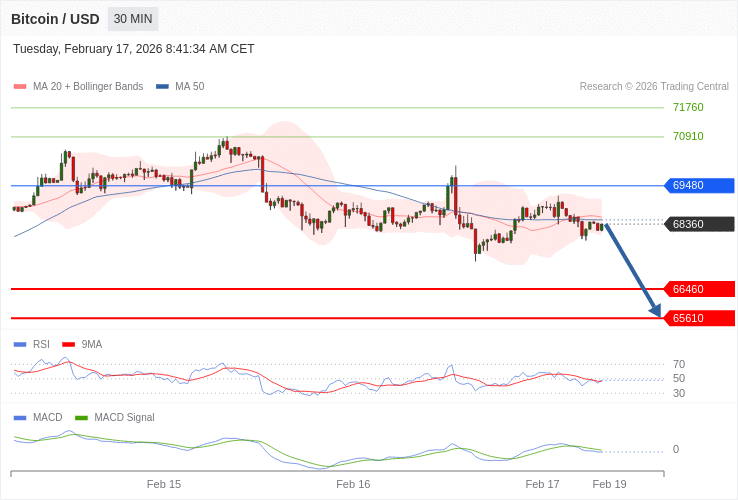
Task: Click the 70910 resistance level label
Action: point(688,137)
